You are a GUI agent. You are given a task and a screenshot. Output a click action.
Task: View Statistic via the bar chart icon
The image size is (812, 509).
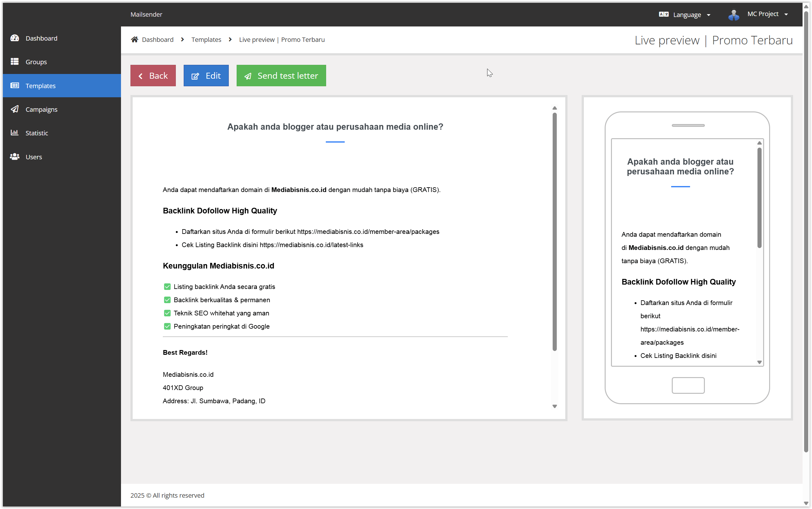point(15,133)
